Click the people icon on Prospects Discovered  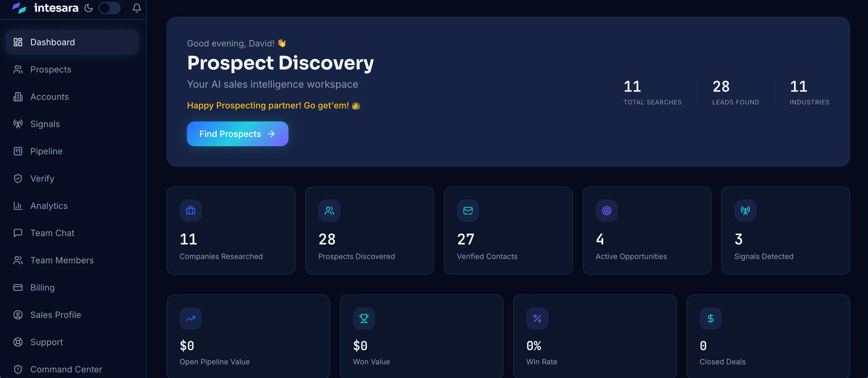click(x=329, y=211)
